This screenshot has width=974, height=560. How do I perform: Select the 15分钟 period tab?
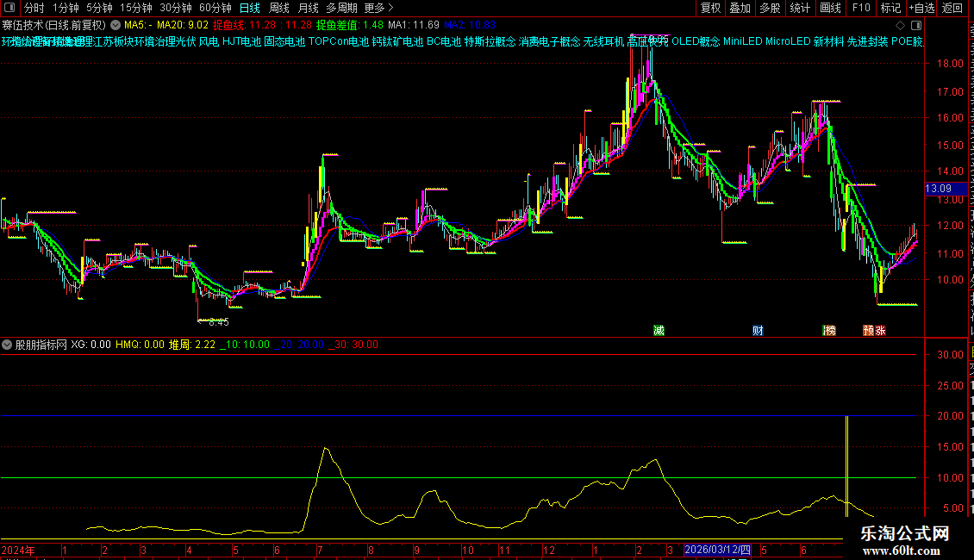coord(135,8)
